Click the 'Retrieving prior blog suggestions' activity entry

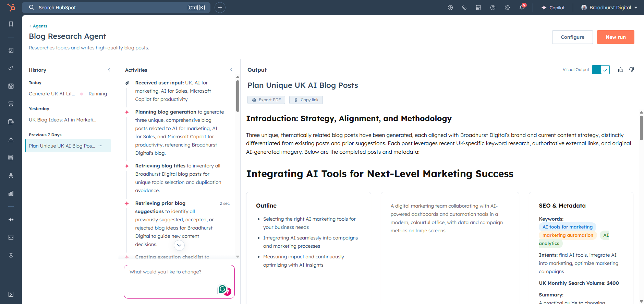178,224
